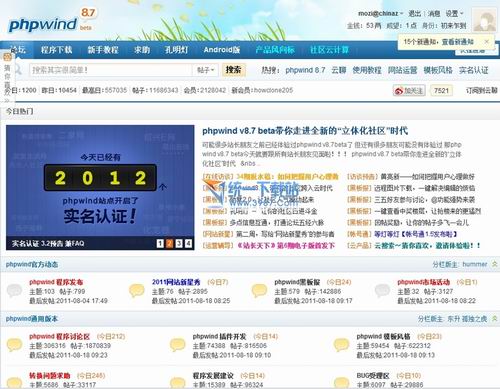
Task: Select the 求助 nav tab
Action: point(142,50)
